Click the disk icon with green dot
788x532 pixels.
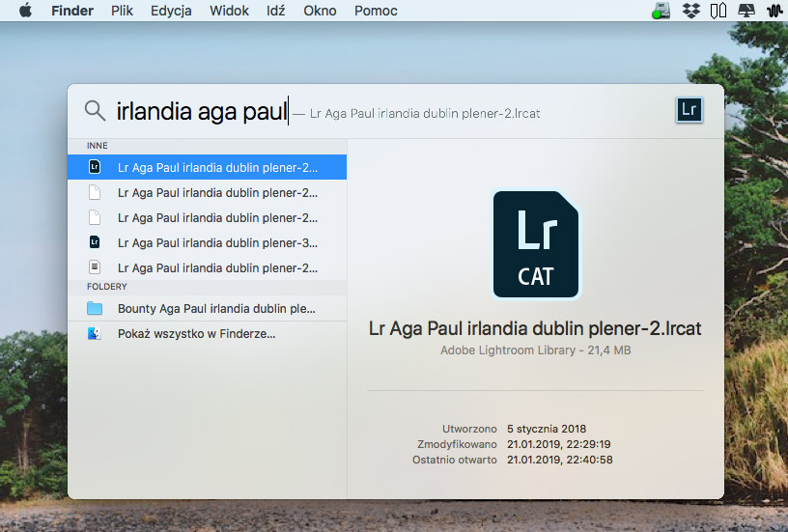(661, 11)
